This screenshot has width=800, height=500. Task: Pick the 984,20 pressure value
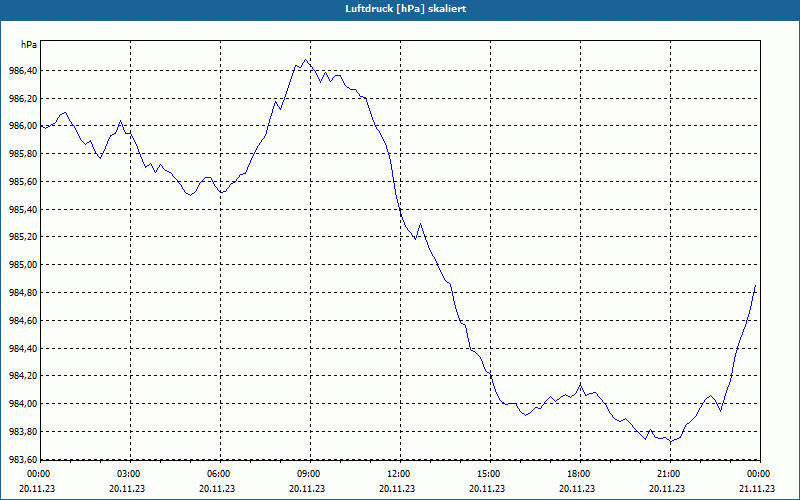click(x=23, y=376)
